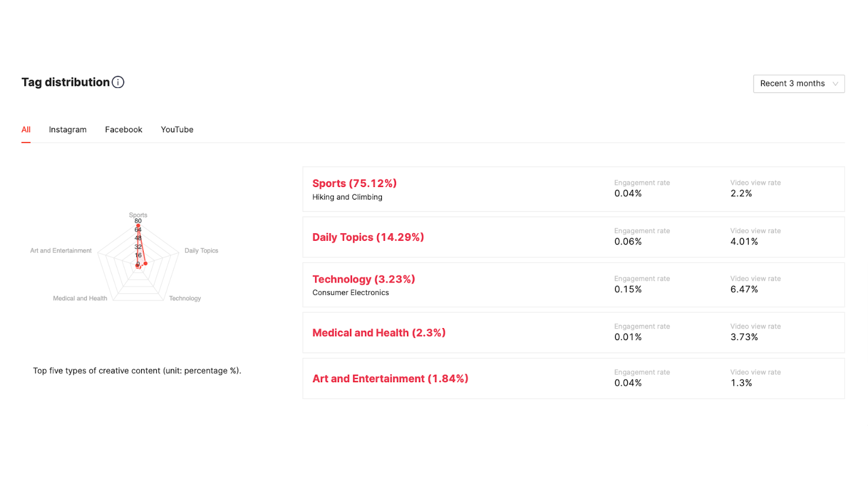Click the Art and Entertainment radar label
Screen dimensions: 868x488
click(61, 251)
